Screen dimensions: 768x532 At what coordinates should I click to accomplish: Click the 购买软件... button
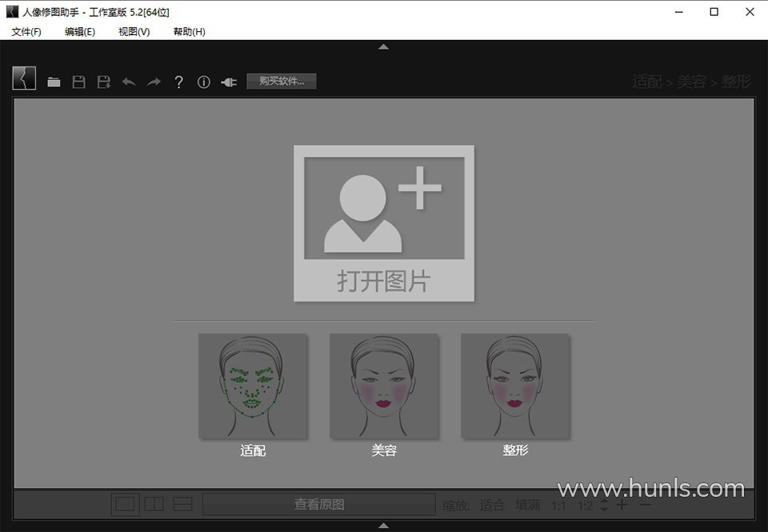click(x=282, y=81)
